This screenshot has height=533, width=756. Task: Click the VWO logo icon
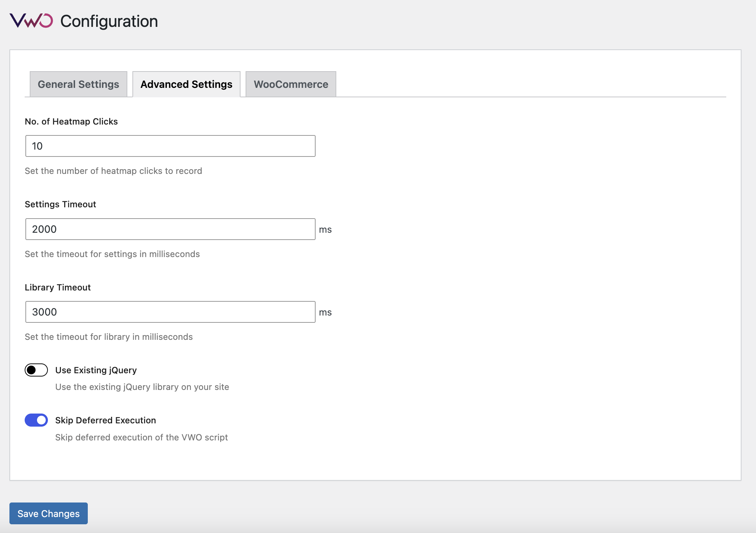click(31, 21)
